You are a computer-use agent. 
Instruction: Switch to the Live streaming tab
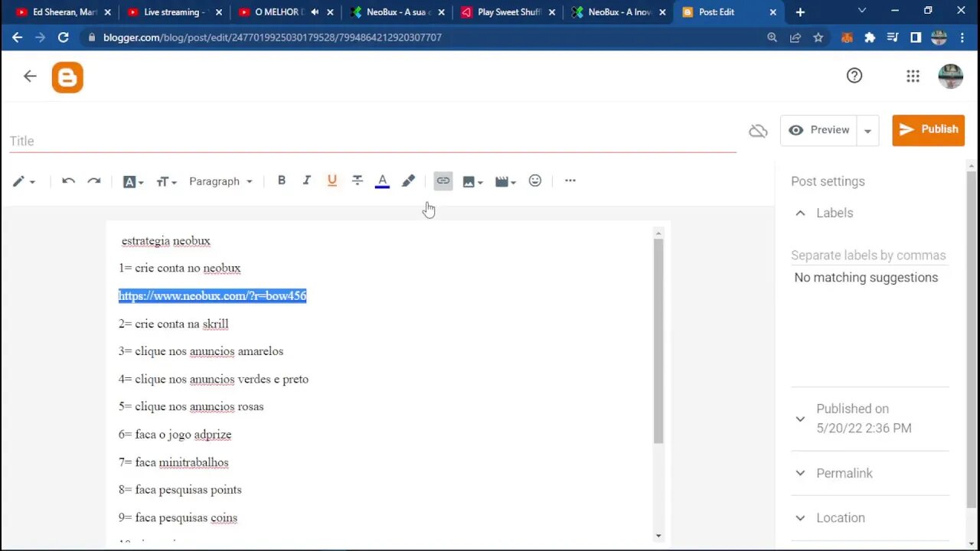coord(175,12)
